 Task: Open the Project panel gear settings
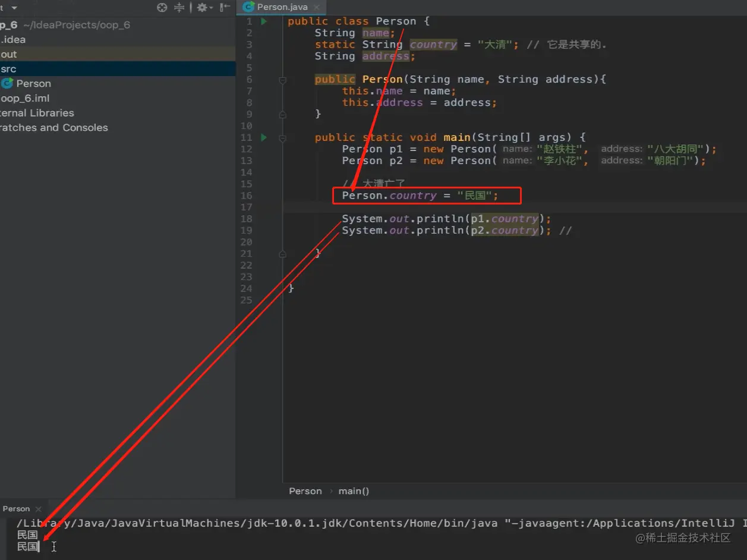click(204, 8)
